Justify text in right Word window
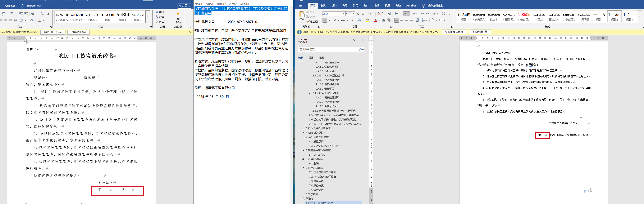 [x=412, y=20]
